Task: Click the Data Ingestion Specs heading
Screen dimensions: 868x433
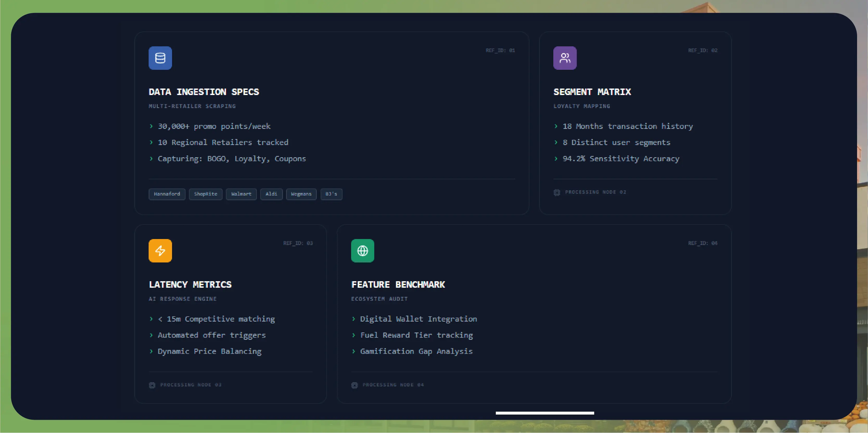Action: pyautogui.click(x=204, y=92)
